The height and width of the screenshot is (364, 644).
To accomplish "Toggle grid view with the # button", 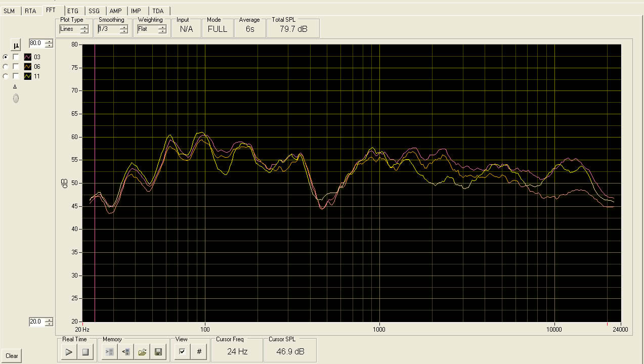I will (199, 351).
